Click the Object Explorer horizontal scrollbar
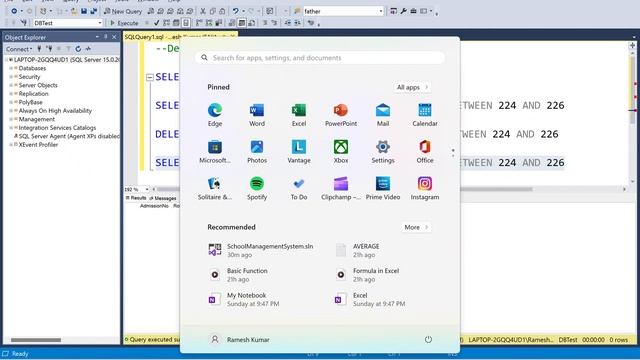 [x=36, y=340]
